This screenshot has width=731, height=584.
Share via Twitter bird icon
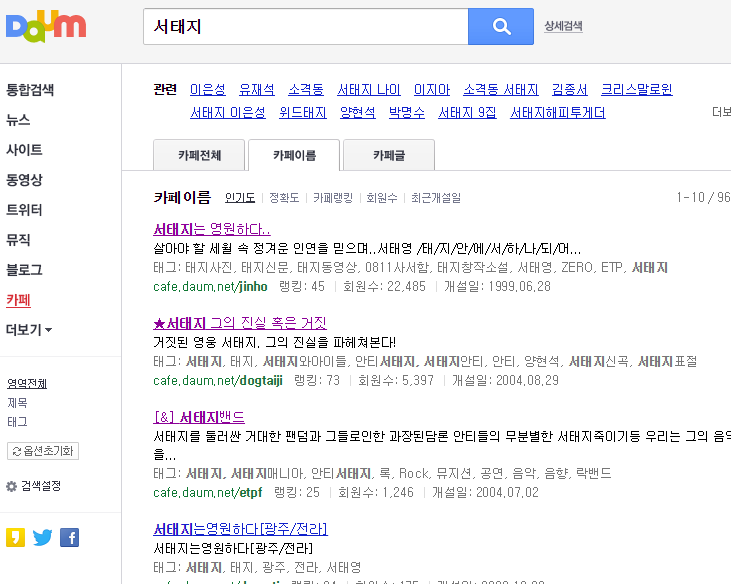click(42, 537)
